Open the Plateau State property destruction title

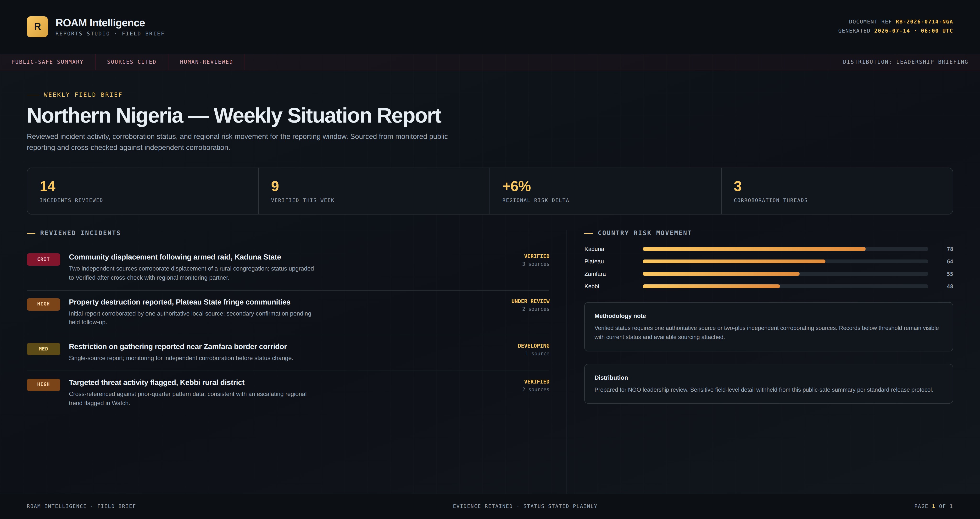[180, 302]
